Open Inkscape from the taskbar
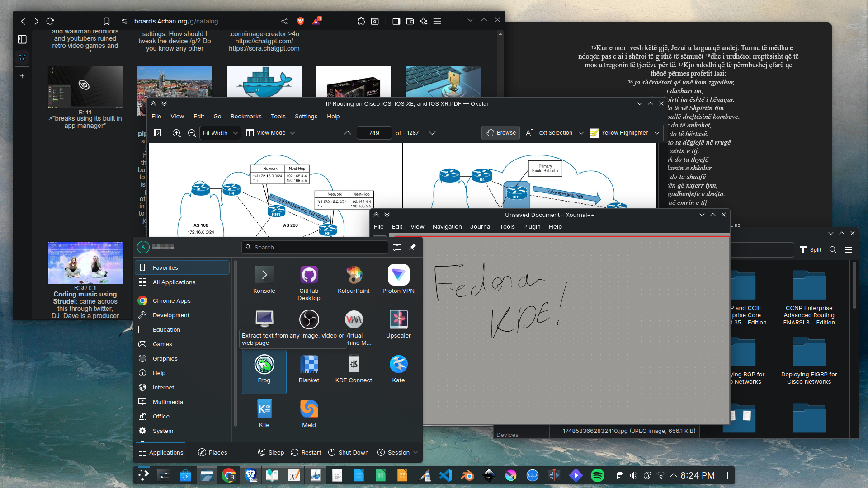This screenshot has height=488, width=868. coord(489,475)
